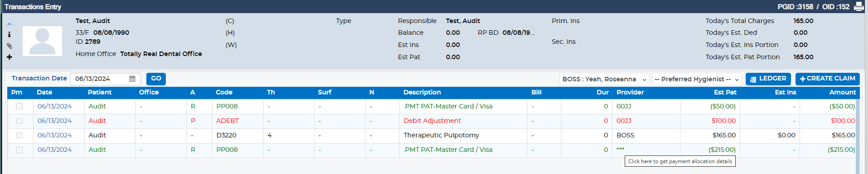Select checkbox for Therapeutic Pulpotomy row
The width and height of the screenshot is (868, 174).
(19, 135)
